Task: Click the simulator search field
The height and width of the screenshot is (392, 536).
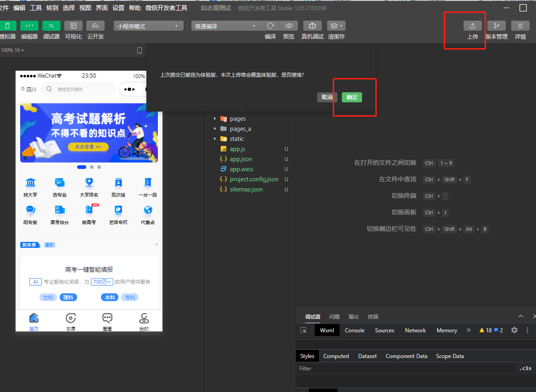Action: point(78,89)
